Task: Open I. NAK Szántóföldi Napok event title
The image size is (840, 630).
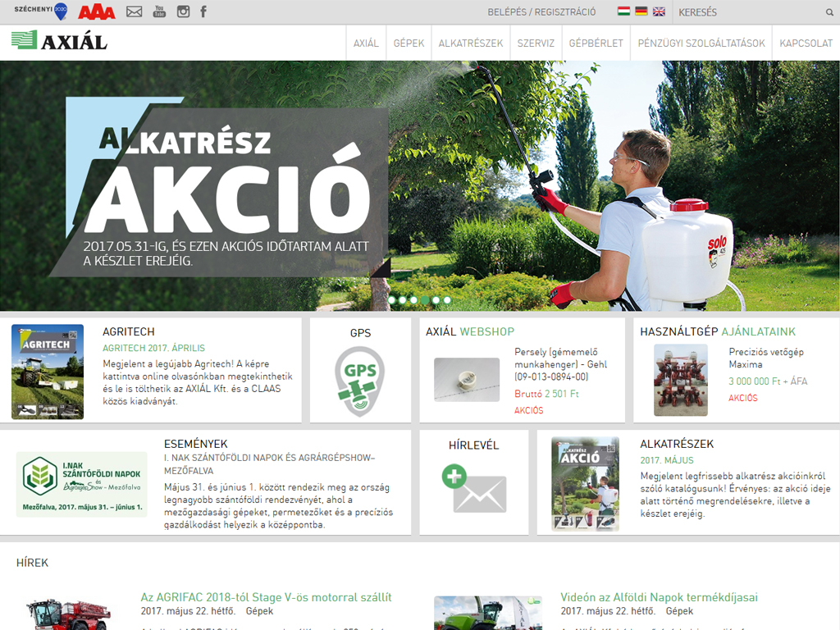Action: [269, 464]
